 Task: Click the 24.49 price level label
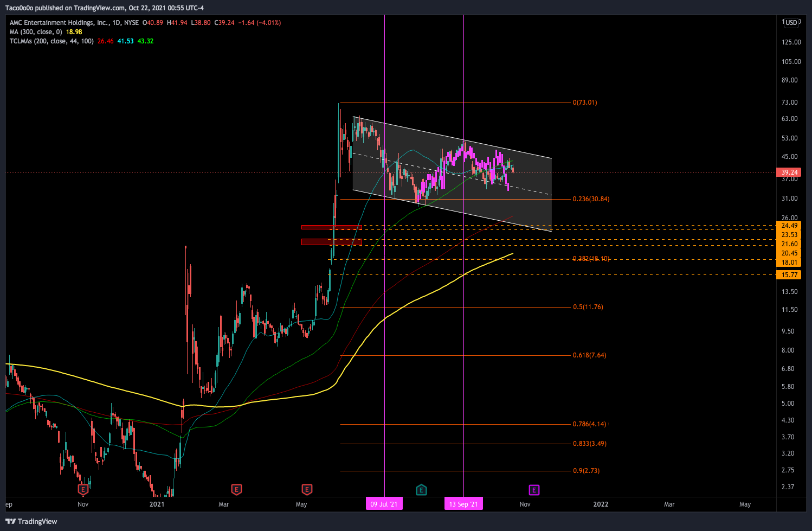pos(789,226)
